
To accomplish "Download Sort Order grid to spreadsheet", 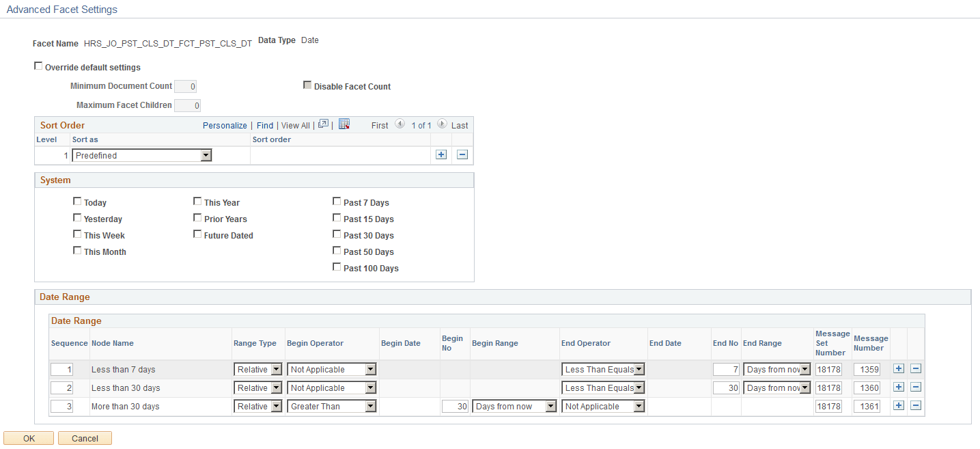I will (x=344, y=124).
